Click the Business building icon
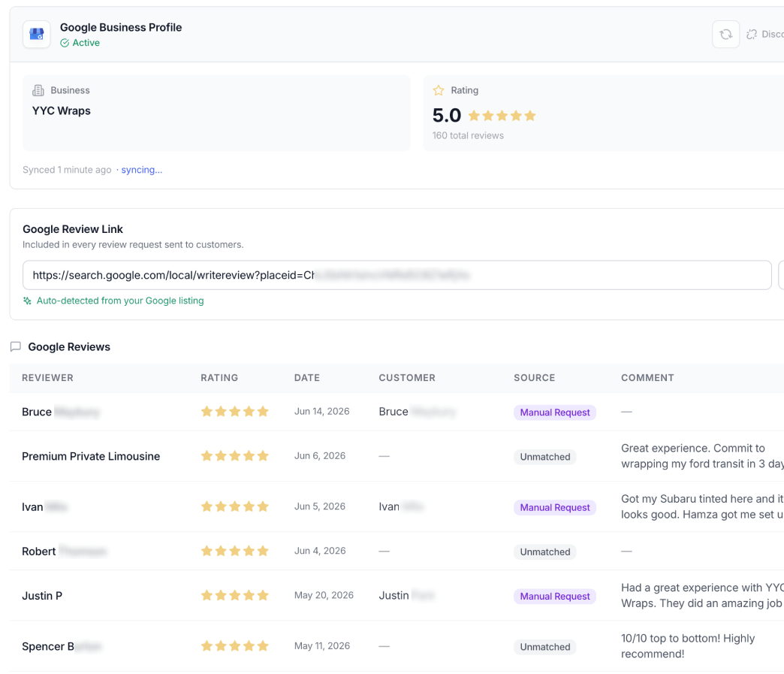Screen dimensions: 784x674 point(38,90)
